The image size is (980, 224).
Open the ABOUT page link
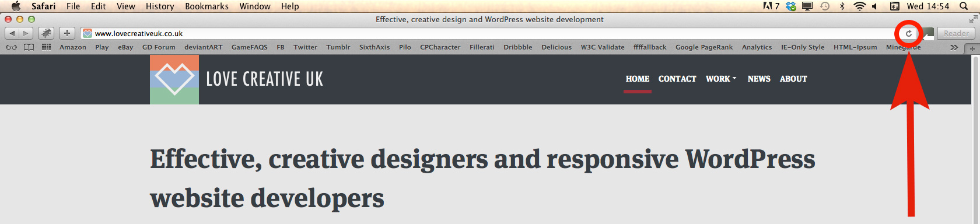pyautogui.click(x=793, y=79)
